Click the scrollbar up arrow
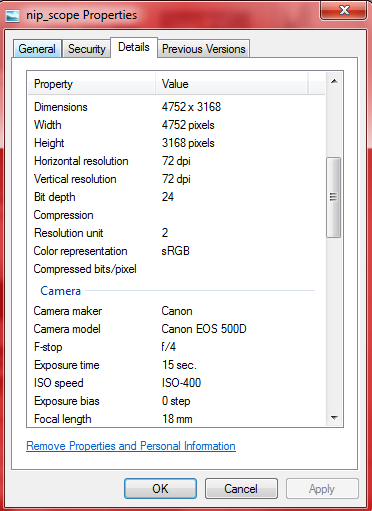 (334, 81)
